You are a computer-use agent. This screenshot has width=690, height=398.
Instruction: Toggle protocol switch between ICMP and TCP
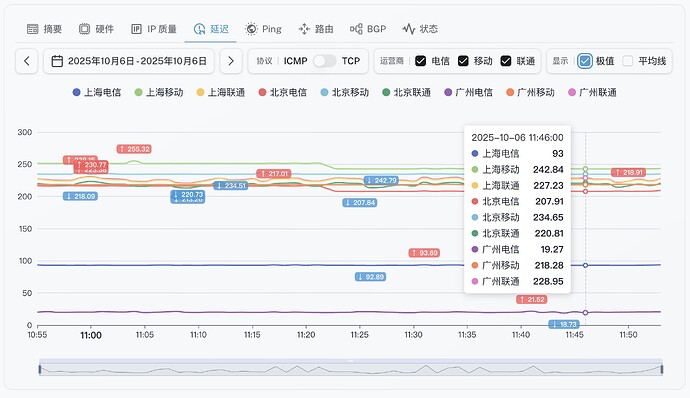click(x=324, y=61)
